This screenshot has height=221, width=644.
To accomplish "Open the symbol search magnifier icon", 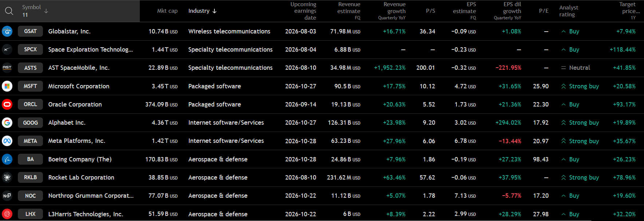I will (x=9, y=11).
